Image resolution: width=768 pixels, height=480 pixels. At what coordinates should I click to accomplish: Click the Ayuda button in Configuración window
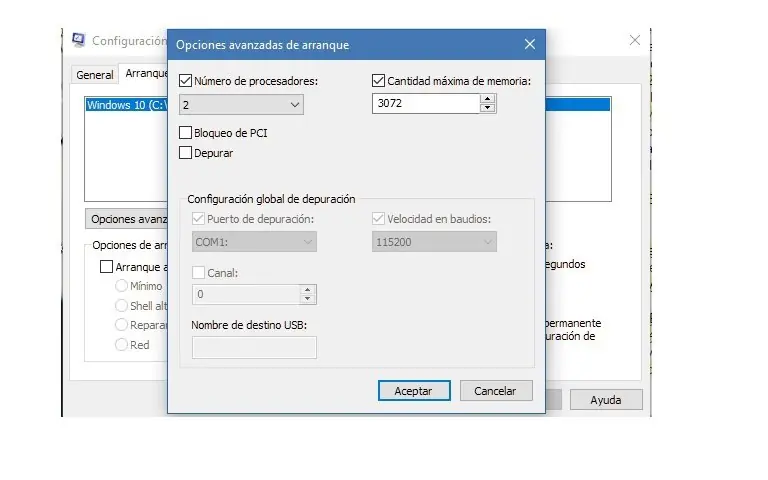point(606,400)
